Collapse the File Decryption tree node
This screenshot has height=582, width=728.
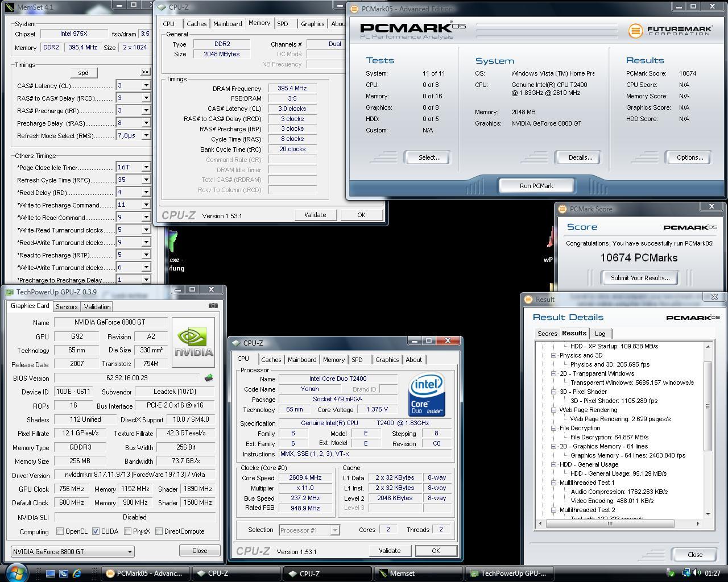coord(553,428)
